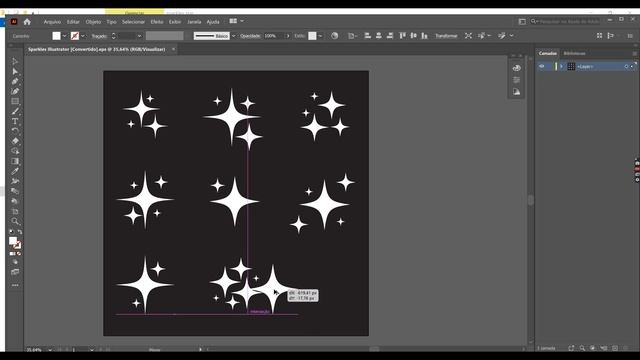Select the Rectangle tool

pos(15,101)
